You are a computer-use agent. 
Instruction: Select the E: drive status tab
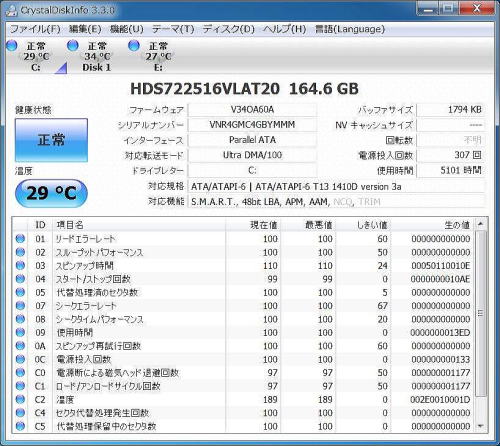tap(158, 56)
